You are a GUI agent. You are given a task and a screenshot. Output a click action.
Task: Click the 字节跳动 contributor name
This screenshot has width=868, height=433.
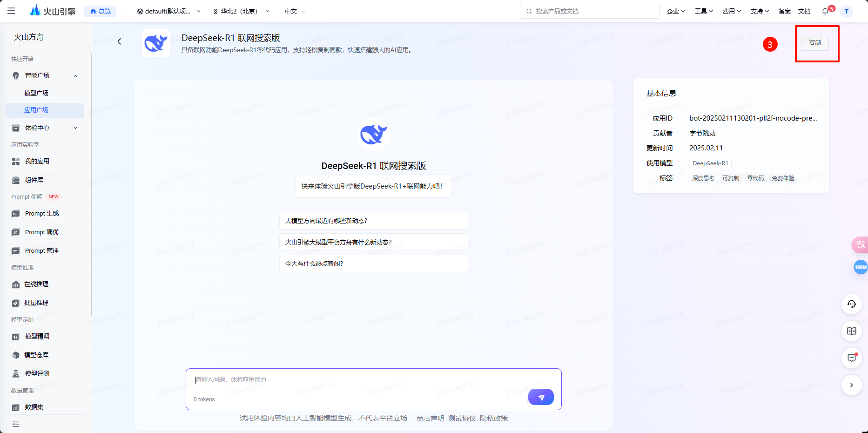(702, 133)
